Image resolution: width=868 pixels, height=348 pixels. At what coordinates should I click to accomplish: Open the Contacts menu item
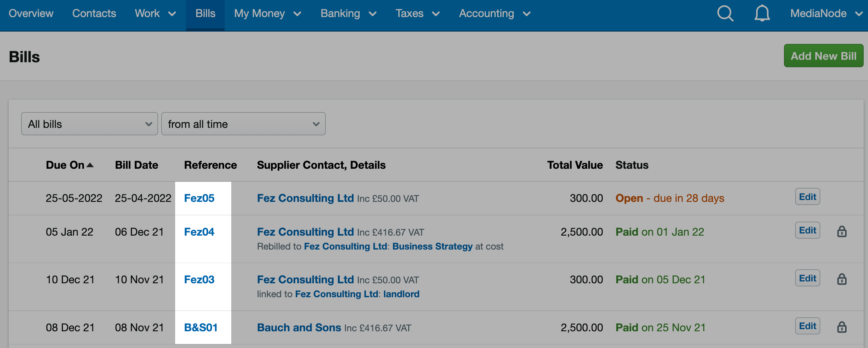pyautogui.click(x=94, y=13)
